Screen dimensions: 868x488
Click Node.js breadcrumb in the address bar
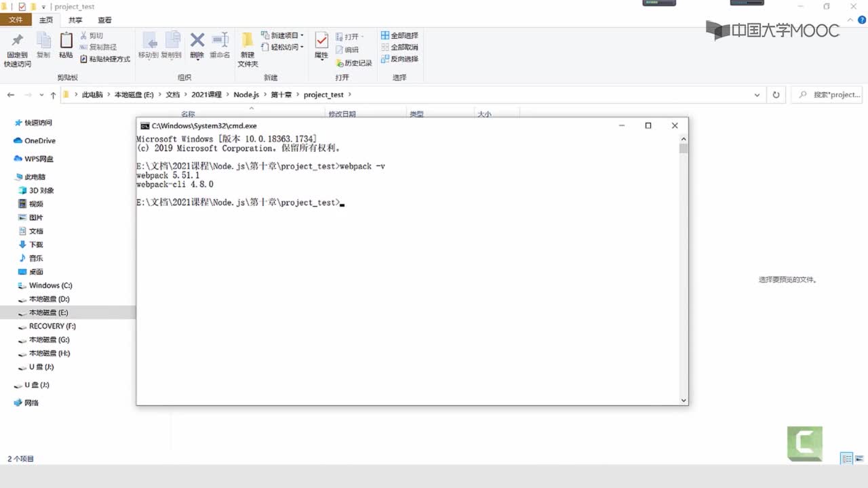coord(246,95)
